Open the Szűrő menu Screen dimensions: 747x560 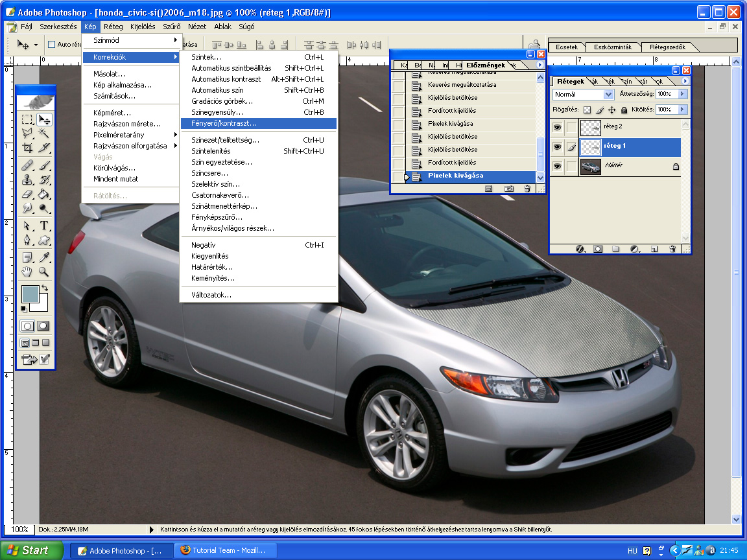(x=171, y=27)
